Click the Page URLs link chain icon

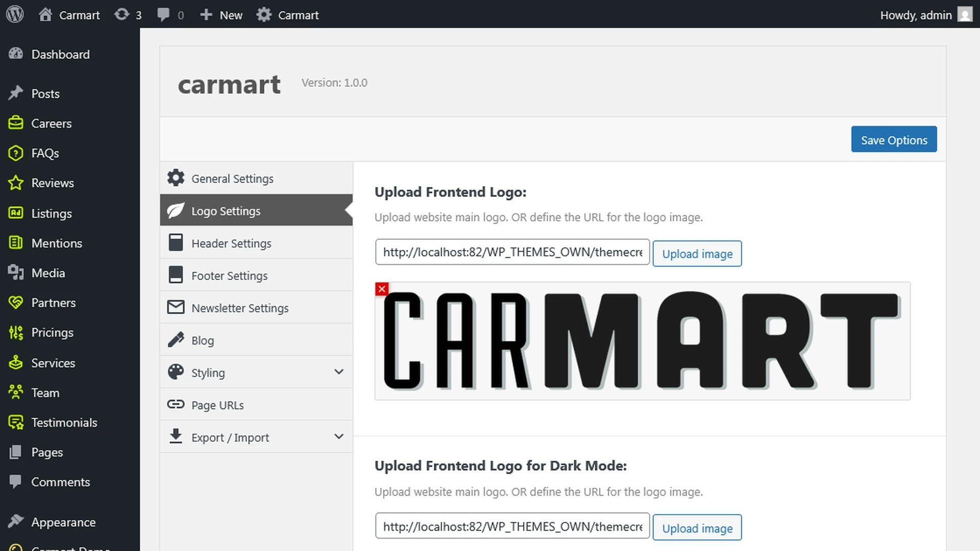tap(176, 404)
